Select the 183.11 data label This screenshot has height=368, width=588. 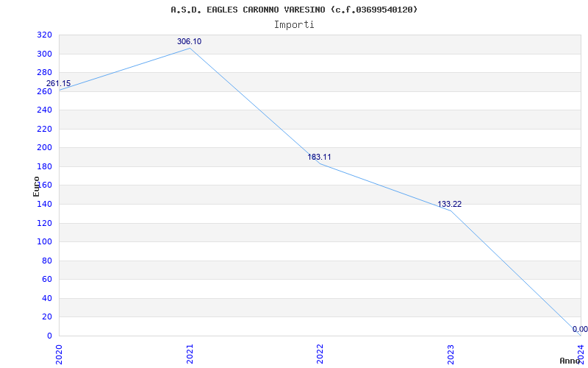(319, 157)
